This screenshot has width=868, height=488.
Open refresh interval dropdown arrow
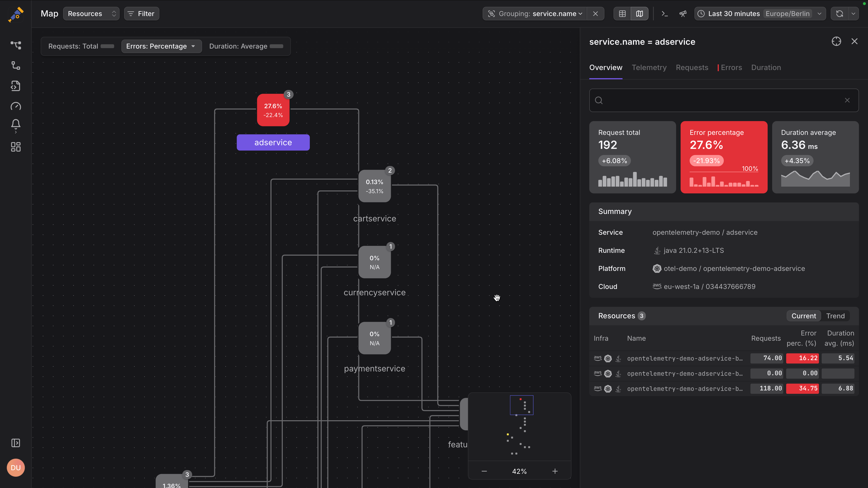(x=853, y=14)
